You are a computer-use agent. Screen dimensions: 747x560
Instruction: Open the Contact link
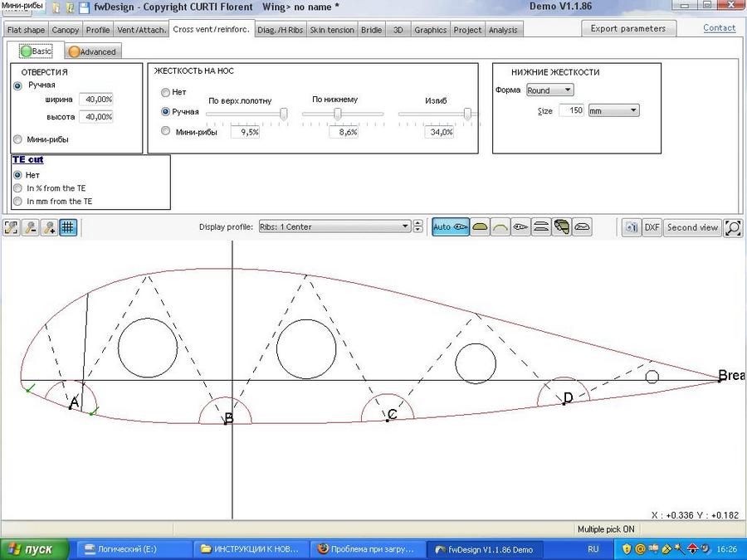(719, 28)
